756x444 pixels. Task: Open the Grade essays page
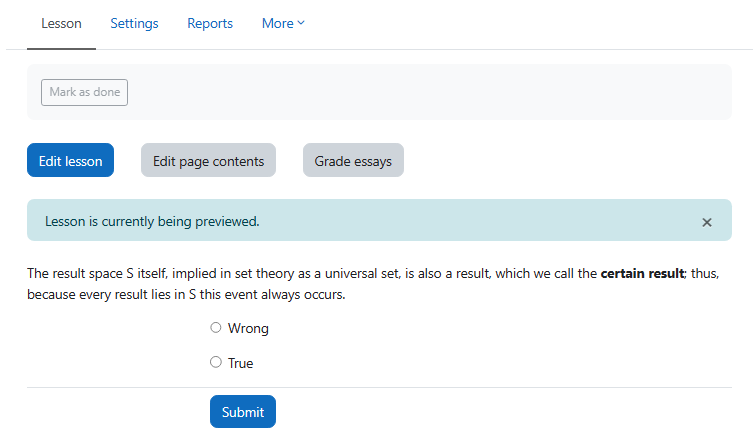pos(353,161)
